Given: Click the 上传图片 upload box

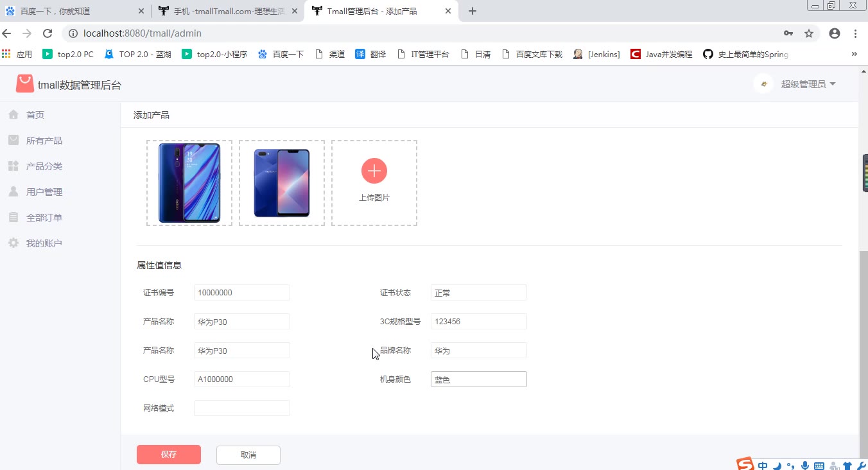Looking at the screenshot, I should 374,183.
